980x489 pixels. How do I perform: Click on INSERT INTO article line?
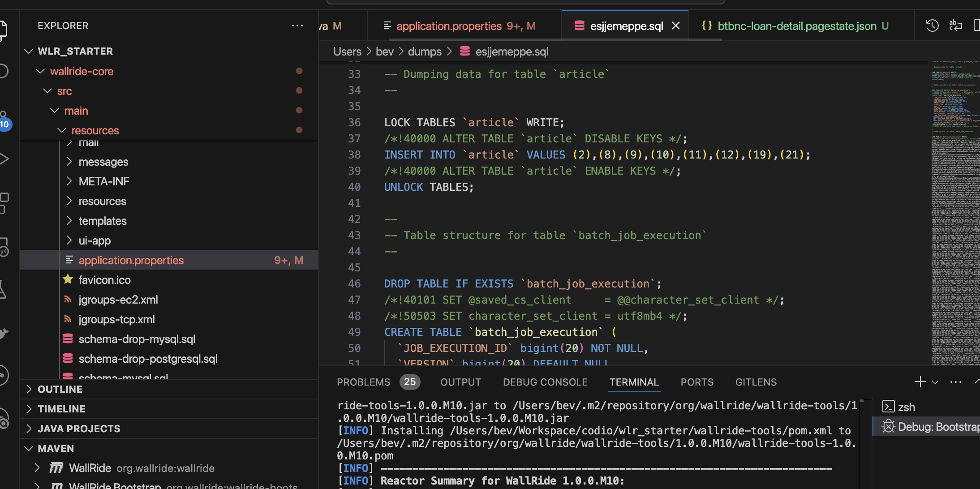[597, 154]
